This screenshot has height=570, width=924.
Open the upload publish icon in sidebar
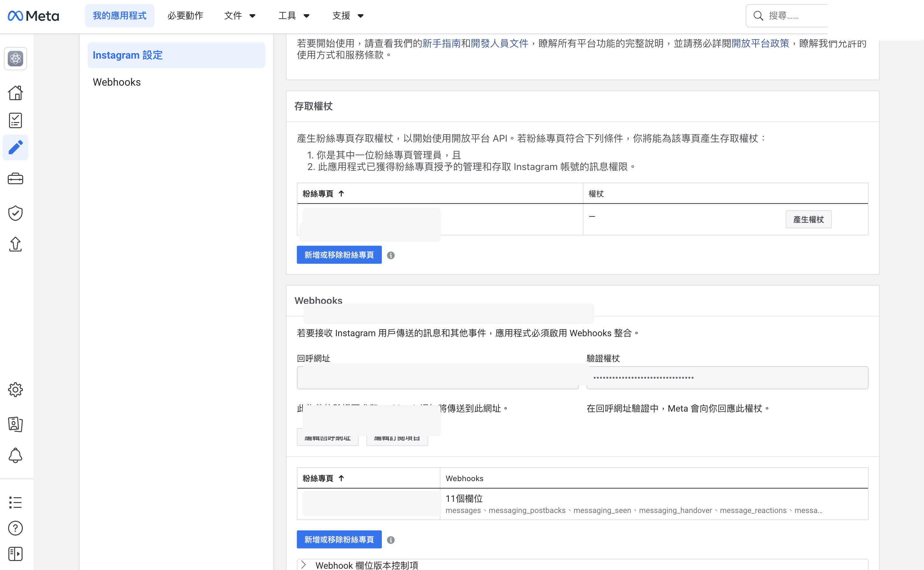(x=15, y=244)
